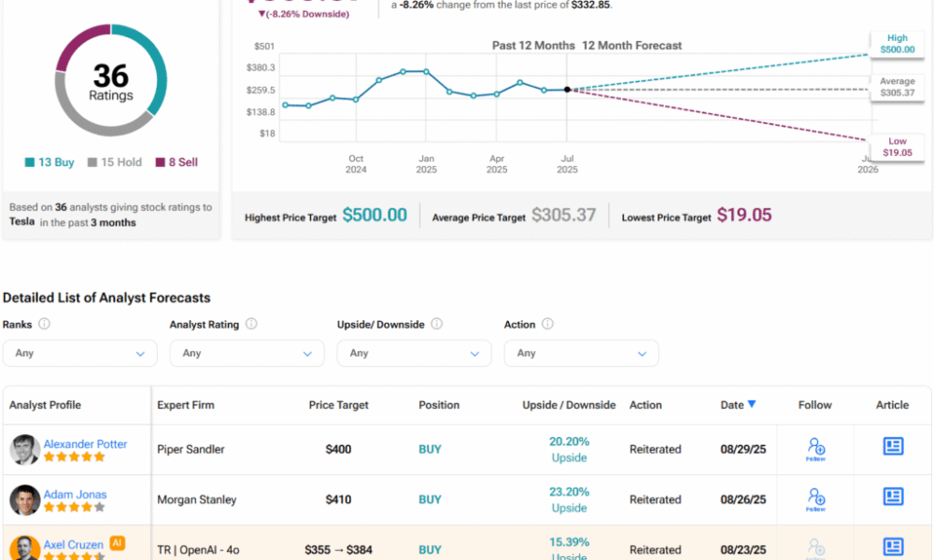Click Piper Sandler firm cell
This screenshot has width=934, height=560.
point(191,449)
